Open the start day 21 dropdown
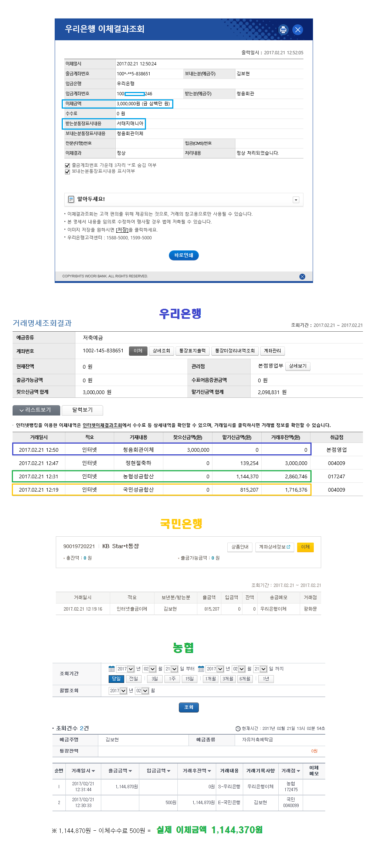Image resolution: width=384 pixels, height=868 pixels. tap(171, 669)
